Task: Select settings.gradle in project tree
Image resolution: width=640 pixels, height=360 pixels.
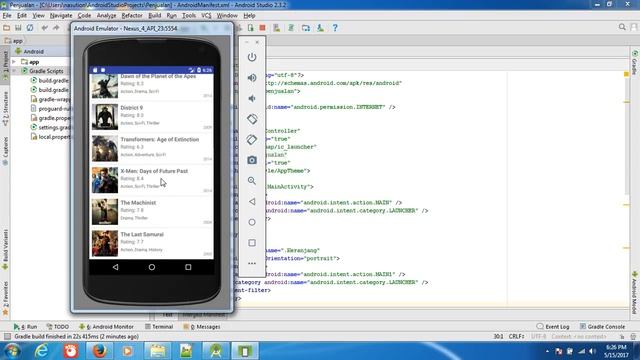Action: tap(50, 127)
